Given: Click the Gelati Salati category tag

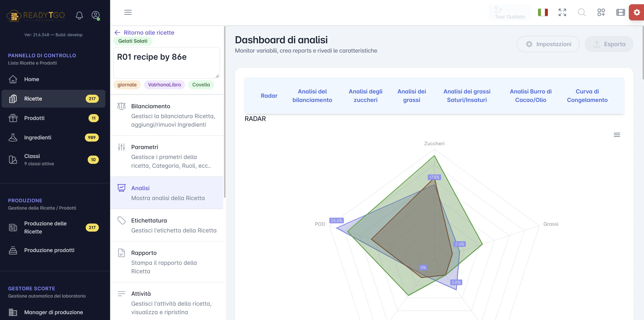Looking at the screenshot, I should coord(133,41).
